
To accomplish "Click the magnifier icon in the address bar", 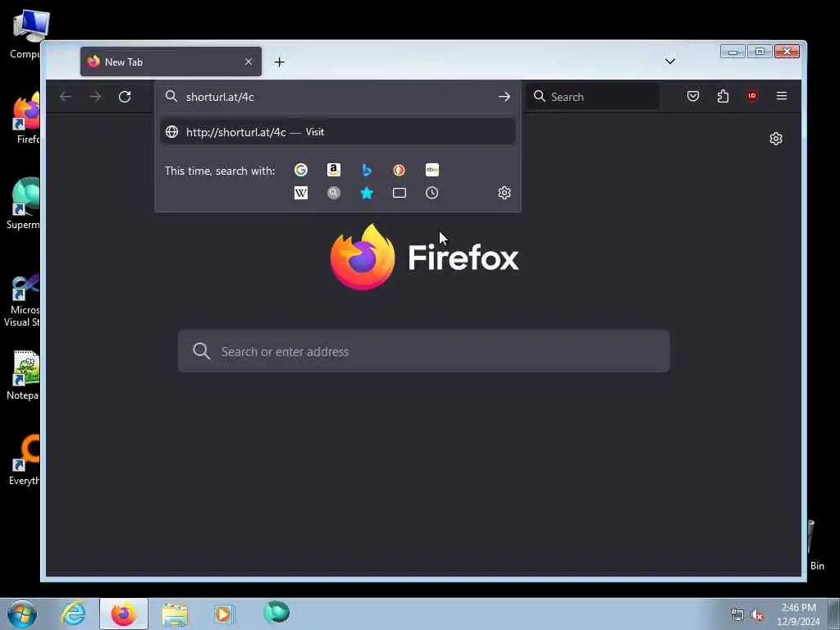I will coord(171,97).
